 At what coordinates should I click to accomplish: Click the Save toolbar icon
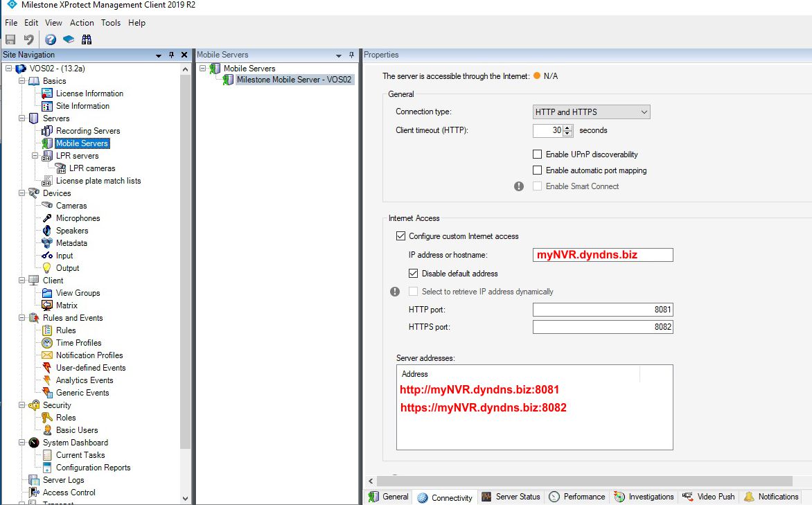10,39
